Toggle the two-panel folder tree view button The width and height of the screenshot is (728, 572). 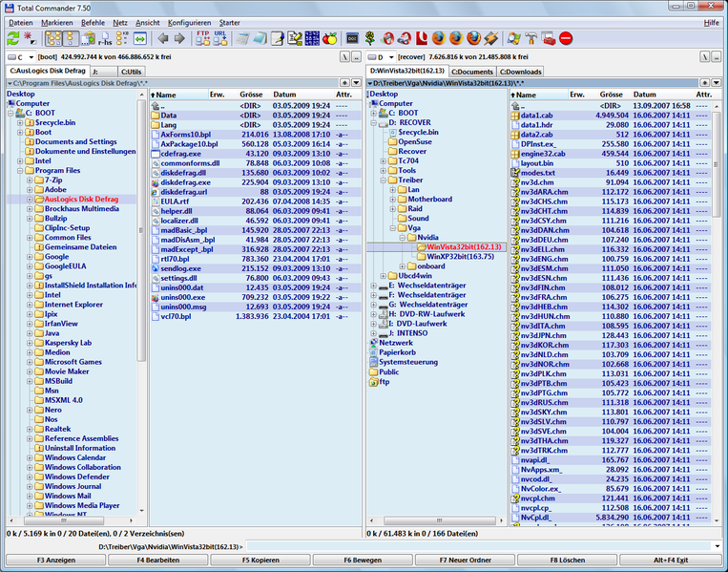53,38
